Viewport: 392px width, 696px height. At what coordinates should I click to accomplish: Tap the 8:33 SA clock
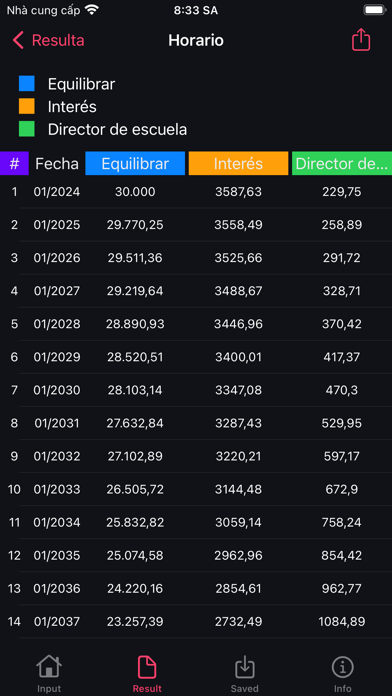tap(196, 10)
